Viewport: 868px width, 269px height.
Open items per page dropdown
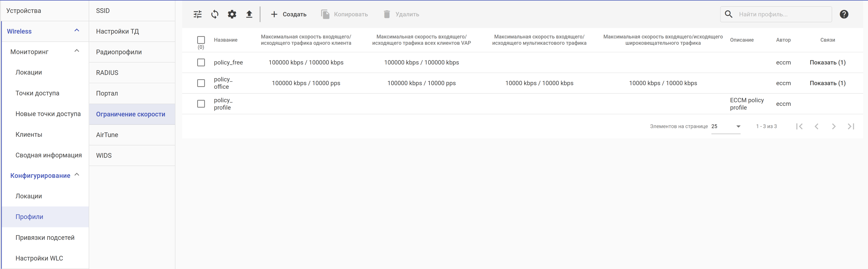[726, 126]
